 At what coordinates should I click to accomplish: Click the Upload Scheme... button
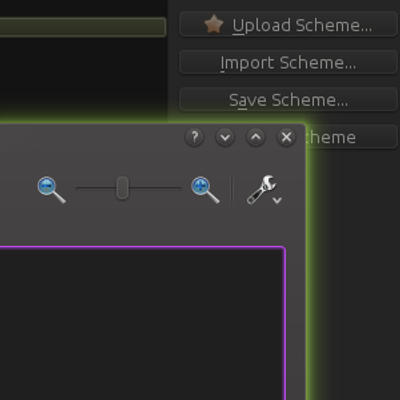click(x=288, y=24)
